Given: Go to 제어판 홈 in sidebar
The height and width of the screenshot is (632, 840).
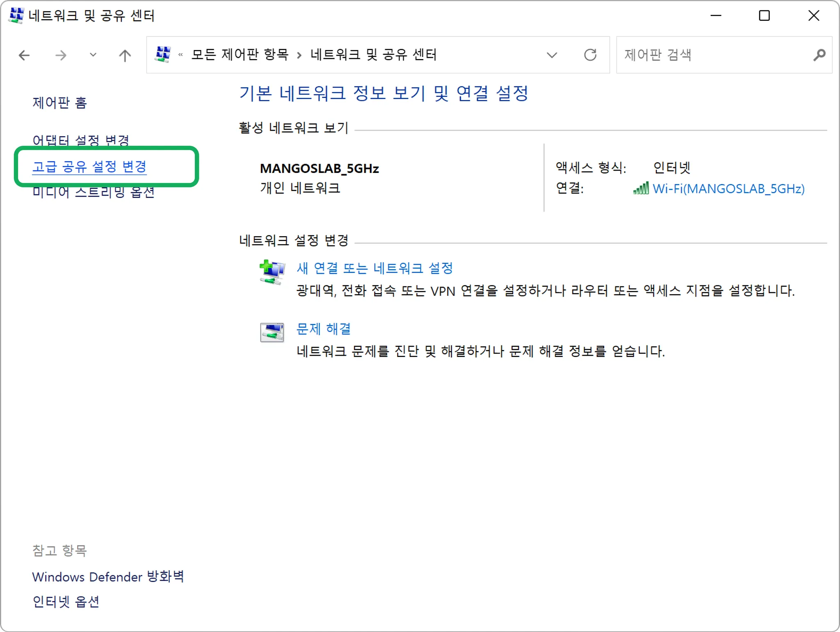Looking at the screenshot, I should (x=60, y=102).
